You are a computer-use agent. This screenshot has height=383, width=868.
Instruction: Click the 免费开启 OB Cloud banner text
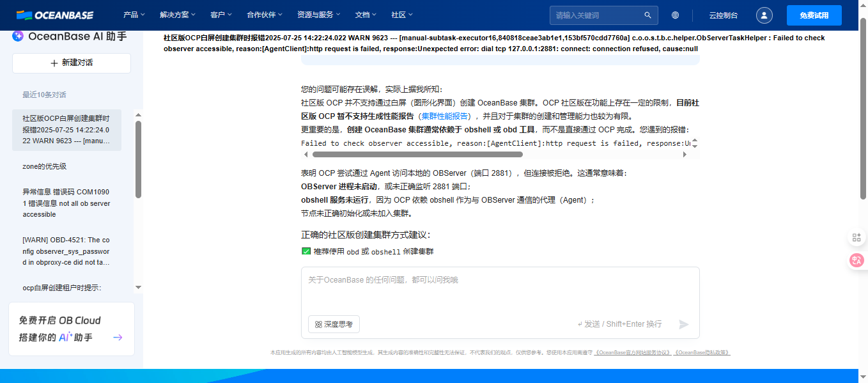pos(60,320)
